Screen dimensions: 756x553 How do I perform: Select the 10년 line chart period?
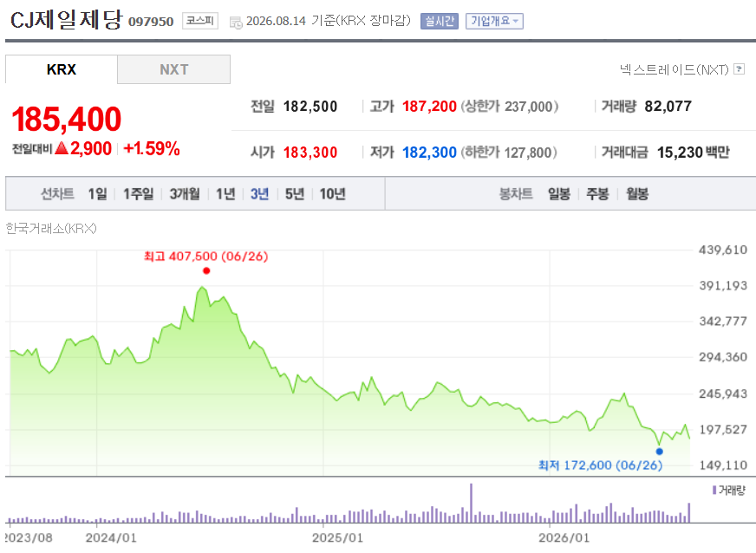(x=333, y=194)
